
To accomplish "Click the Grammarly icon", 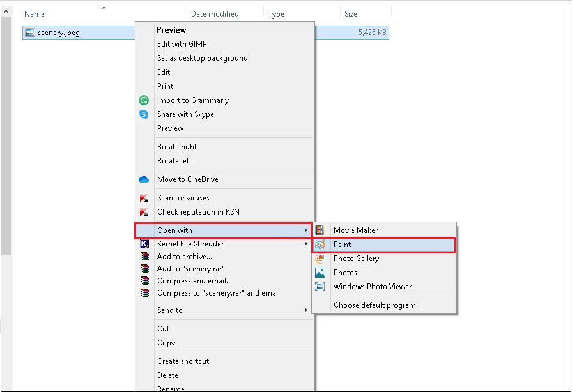I will click(x=144, y=100).
